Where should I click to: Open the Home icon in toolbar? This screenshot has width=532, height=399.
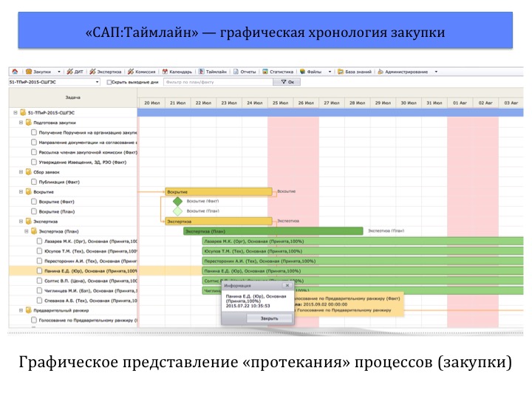coord(15,72)
